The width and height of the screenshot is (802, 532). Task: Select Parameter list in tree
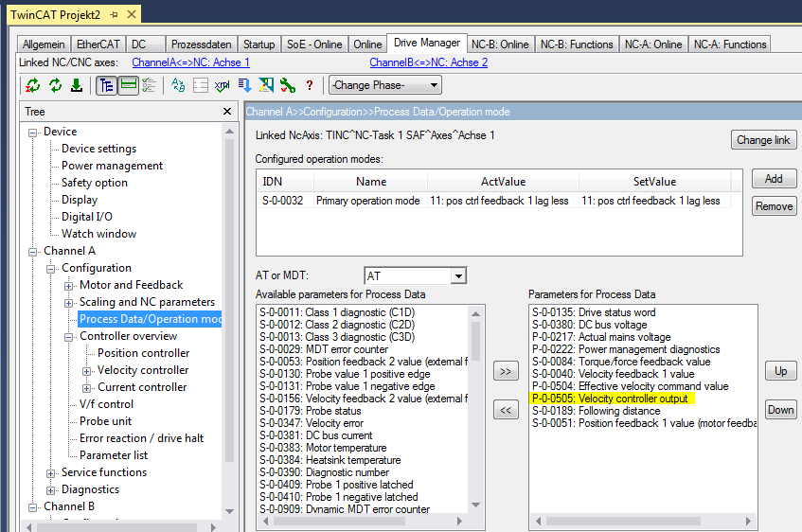(114, 455)
